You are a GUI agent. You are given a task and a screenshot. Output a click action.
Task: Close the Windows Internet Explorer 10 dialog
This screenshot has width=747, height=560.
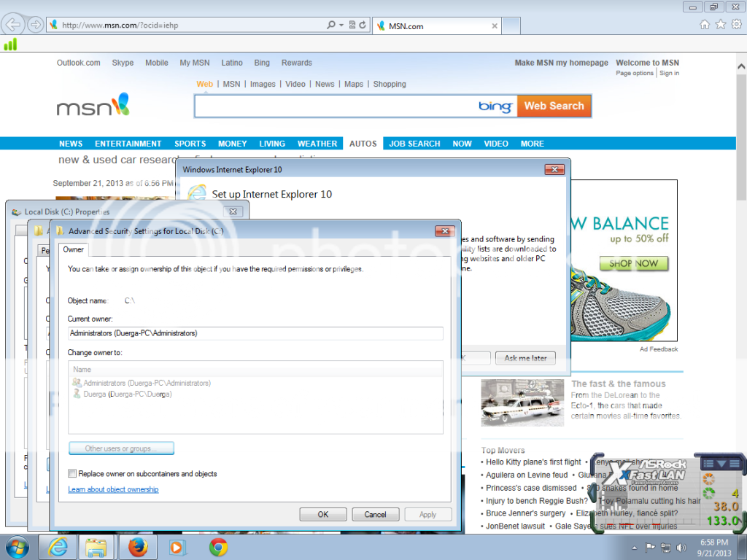click(554, 169)
